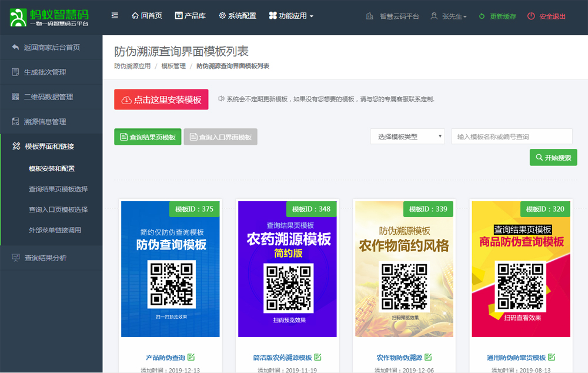Click the 产品库 box icon
The width and height of the screenshot is (588, 373).
click(179, 16)
